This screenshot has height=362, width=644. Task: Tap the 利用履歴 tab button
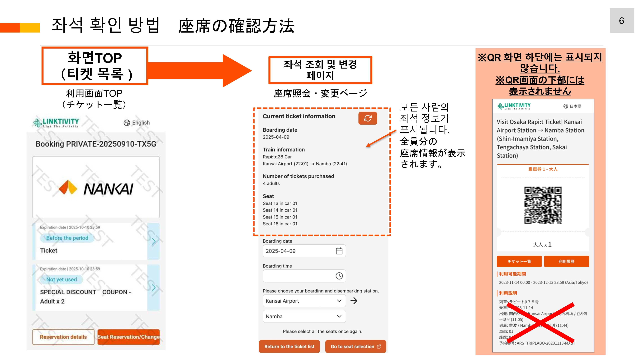(566, 261)
